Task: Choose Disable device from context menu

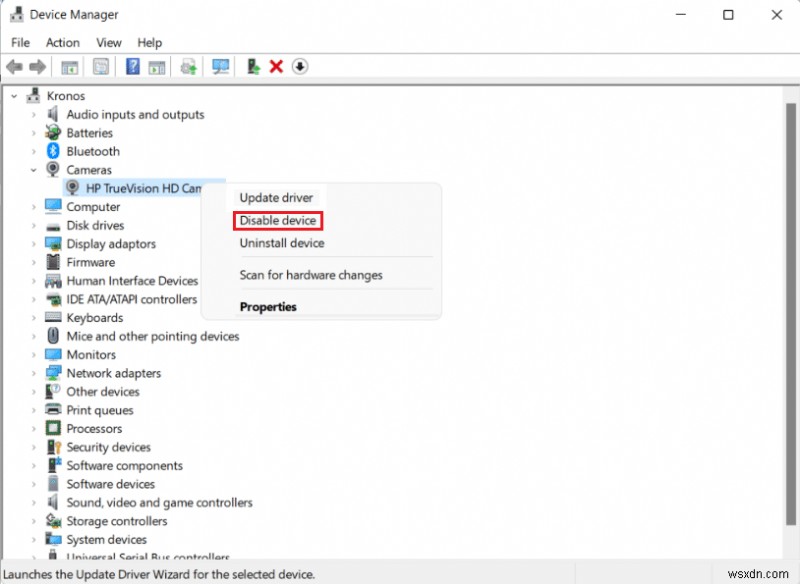Action: (x=276, y=220)
